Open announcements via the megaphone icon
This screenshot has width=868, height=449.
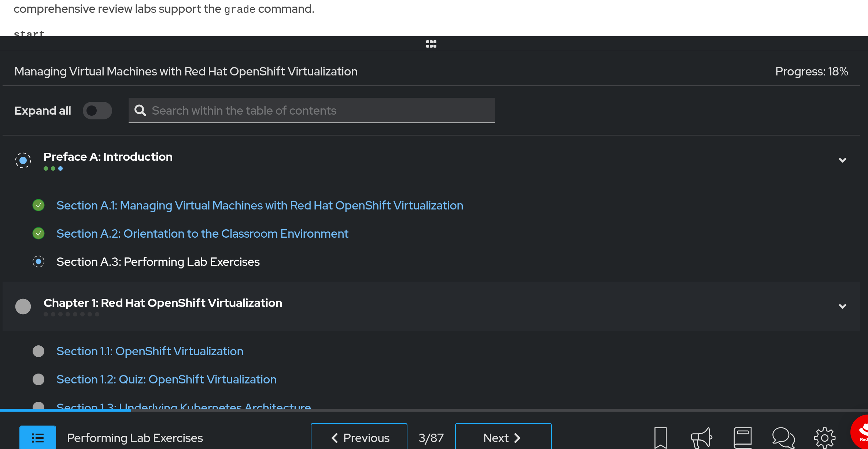701,437
